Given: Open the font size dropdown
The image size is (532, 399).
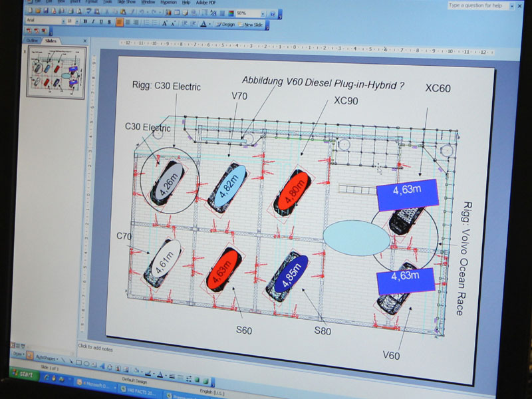Looking at the screenshot, I should pyautogui.click(x=77, y=22).
